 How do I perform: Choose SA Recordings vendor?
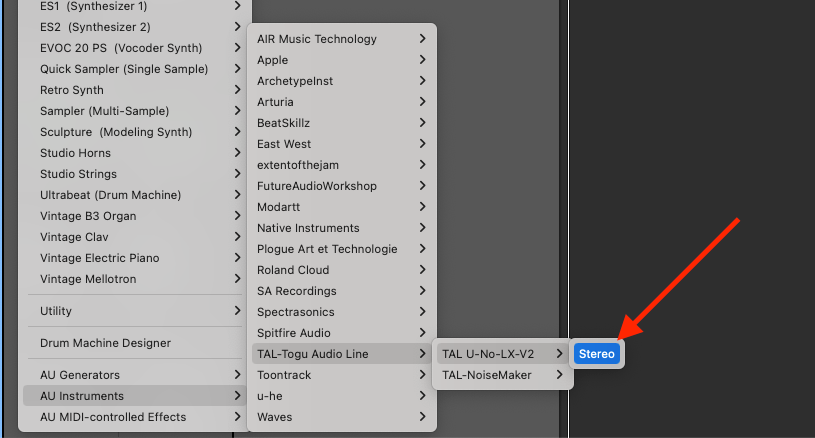pyautogui.click(x=341, y=291)
